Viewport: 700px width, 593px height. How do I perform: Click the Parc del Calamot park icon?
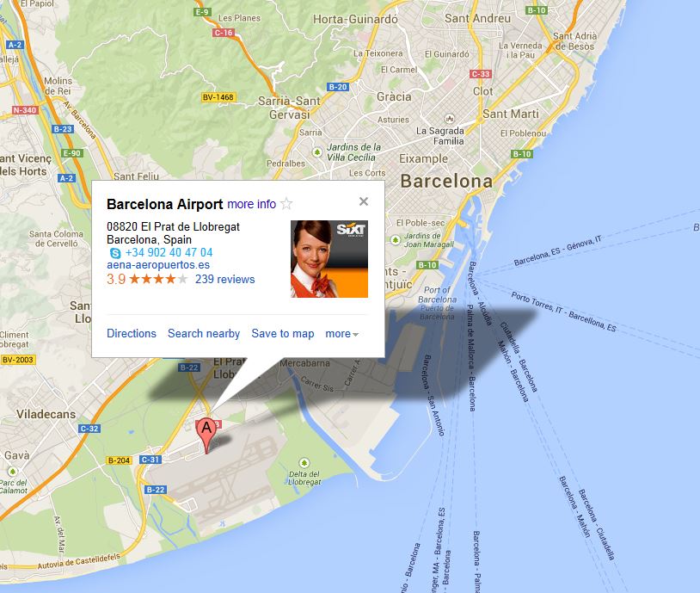tap(13, 472)
